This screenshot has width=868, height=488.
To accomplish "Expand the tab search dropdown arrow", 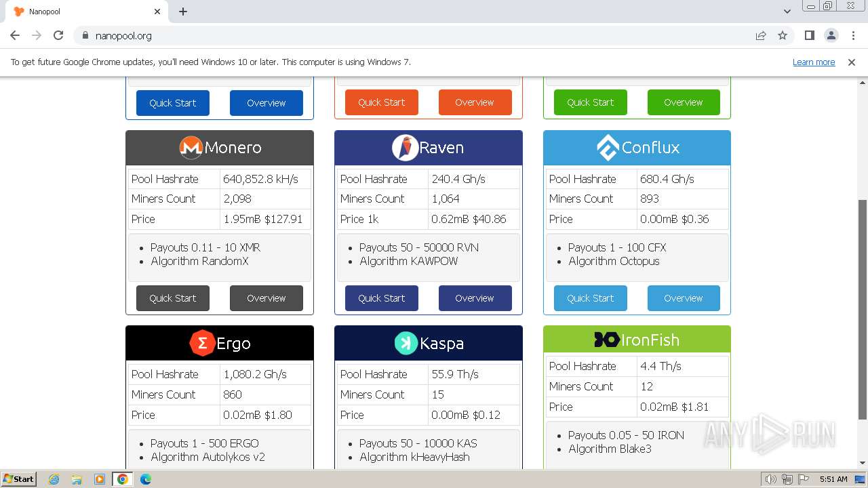I will pos(787,12).
